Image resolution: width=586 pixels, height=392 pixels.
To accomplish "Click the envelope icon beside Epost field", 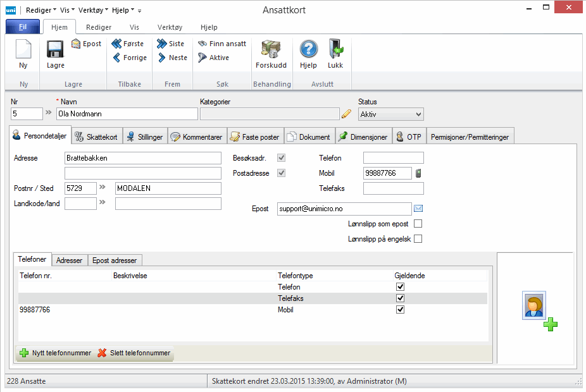I will (418, 209).
